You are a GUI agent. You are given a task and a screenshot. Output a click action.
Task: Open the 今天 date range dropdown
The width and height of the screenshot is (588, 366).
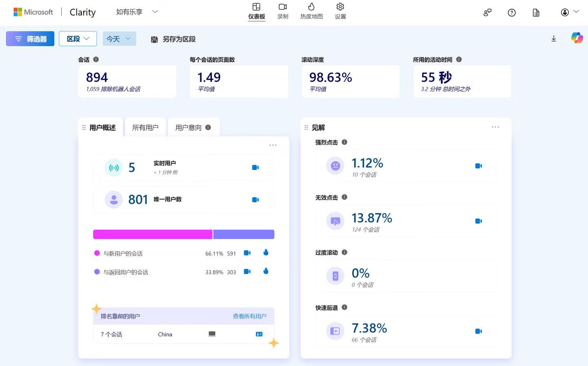[x=119, y=39]
